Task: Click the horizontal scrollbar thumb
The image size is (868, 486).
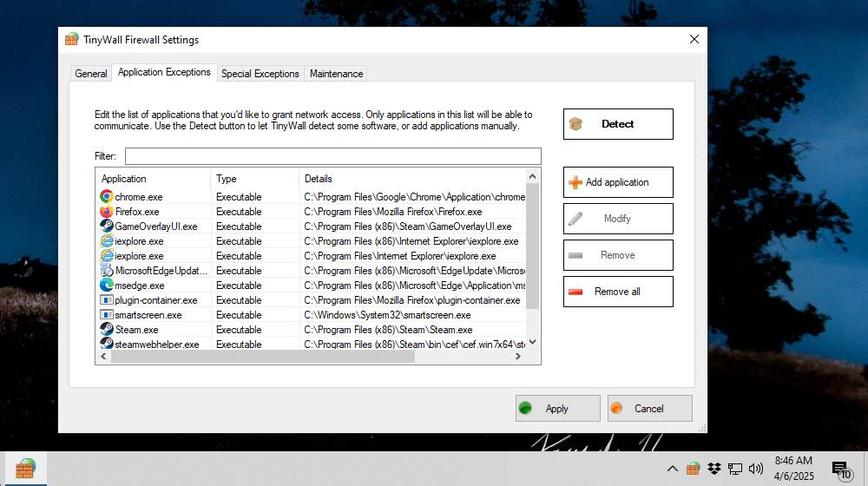Action: [263, 357]
